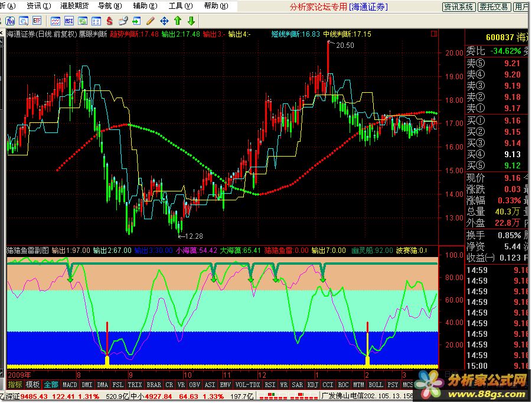Switch to TRIX indicator tab

(135, 385)
